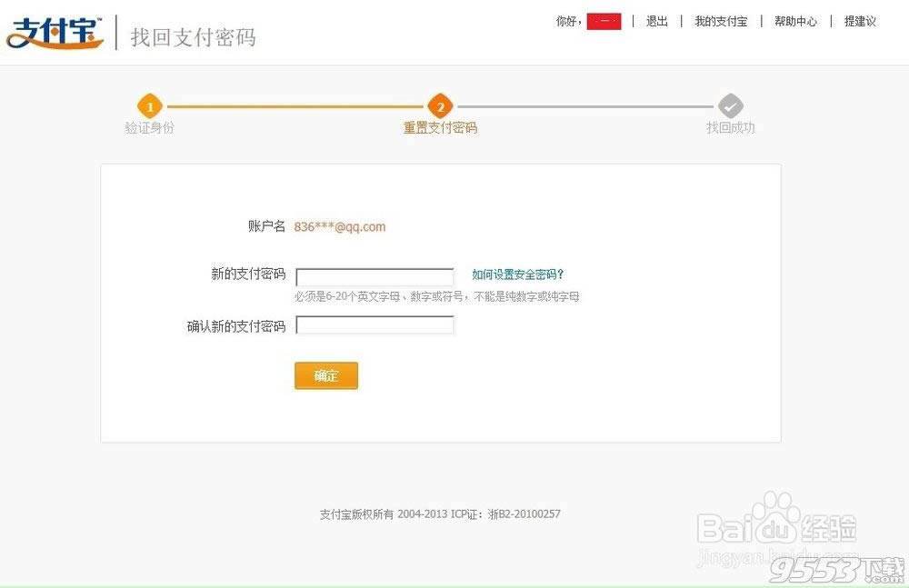Open the 帮助中心 help center link
This screenshot has width=909, height=588.
(795, 22)
